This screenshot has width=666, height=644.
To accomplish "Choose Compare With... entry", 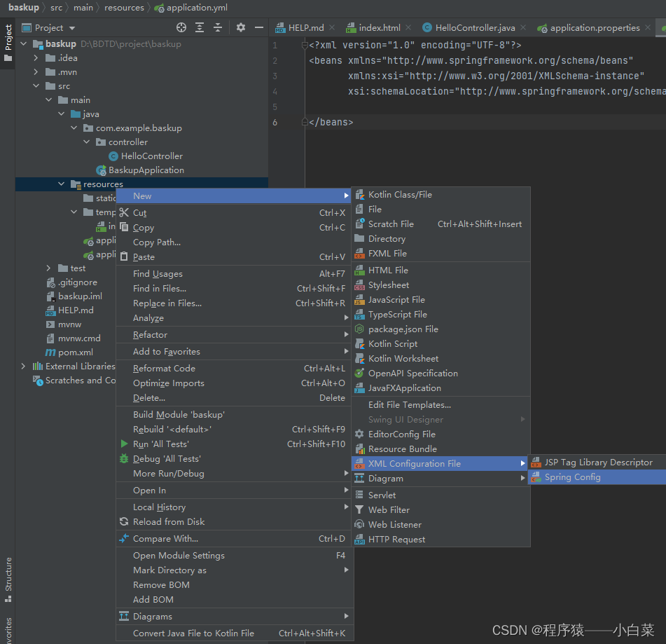I will [x=235, y=539].
